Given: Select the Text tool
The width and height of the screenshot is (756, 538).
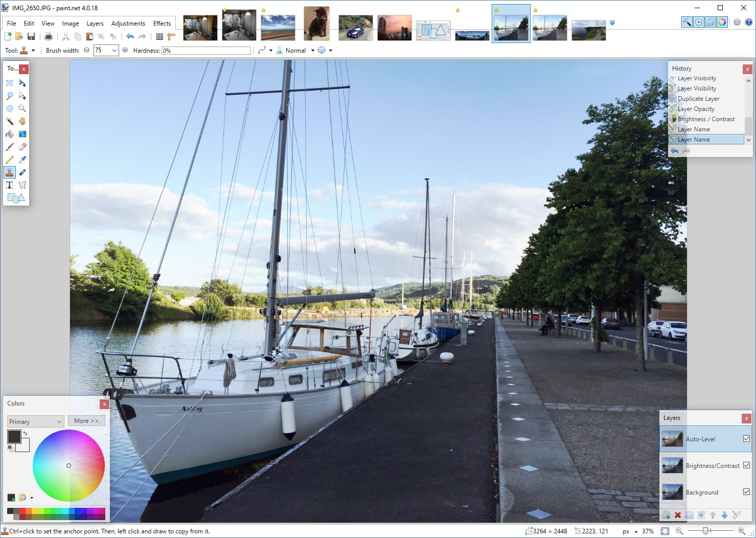Looking at the screenshot, I should (9, 185).
